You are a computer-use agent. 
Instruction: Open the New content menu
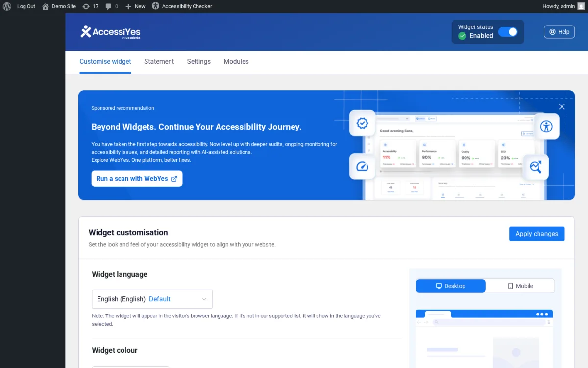[x=135, y=6]
